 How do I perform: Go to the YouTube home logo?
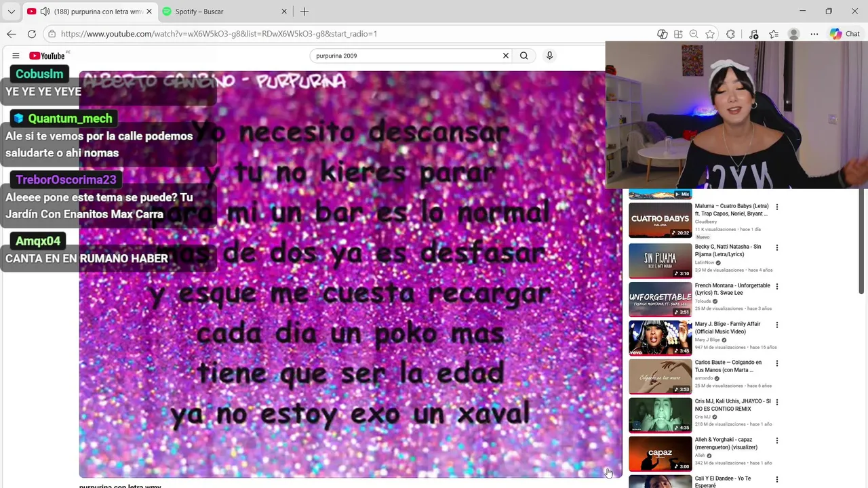[x=47, y=56]
